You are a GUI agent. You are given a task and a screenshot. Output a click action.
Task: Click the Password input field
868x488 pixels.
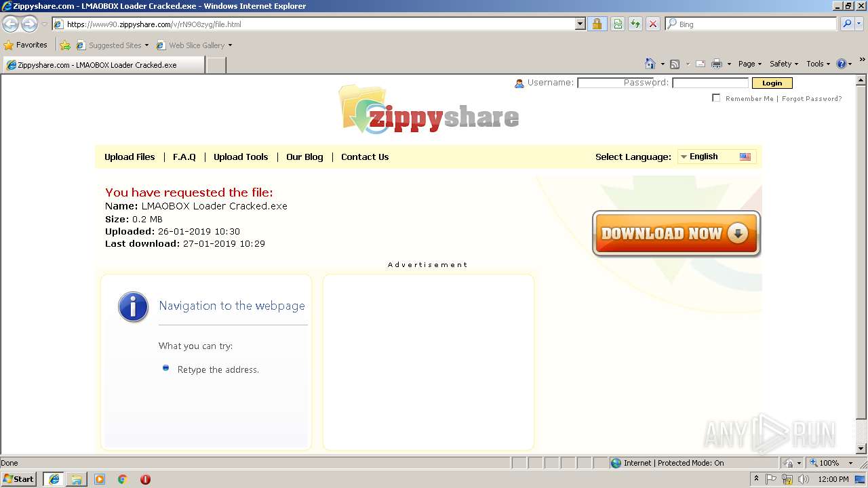(x=710, y=83)
